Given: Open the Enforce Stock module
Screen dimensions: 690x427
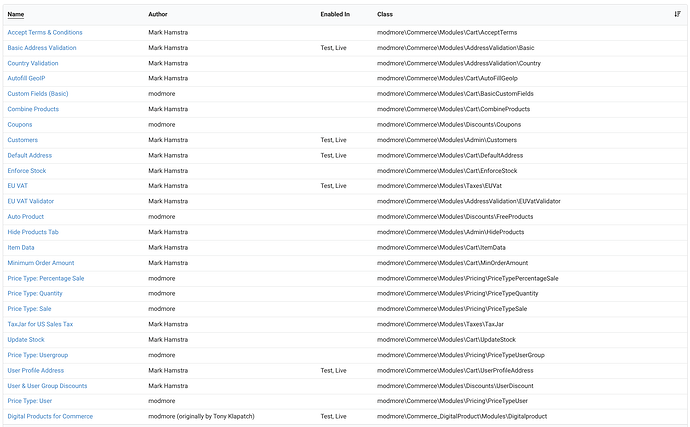Looking at the screenshot, I should (27, 170).
